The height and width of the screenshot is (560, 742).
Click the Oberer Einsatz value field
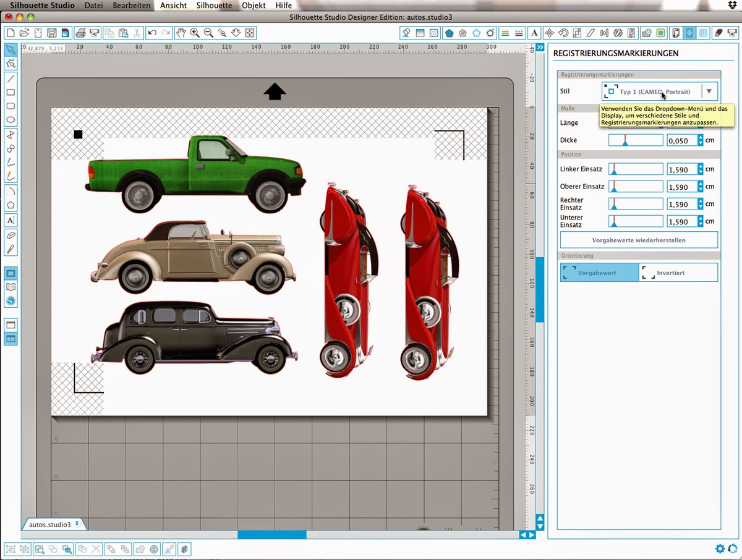click(x=681, y=187)
